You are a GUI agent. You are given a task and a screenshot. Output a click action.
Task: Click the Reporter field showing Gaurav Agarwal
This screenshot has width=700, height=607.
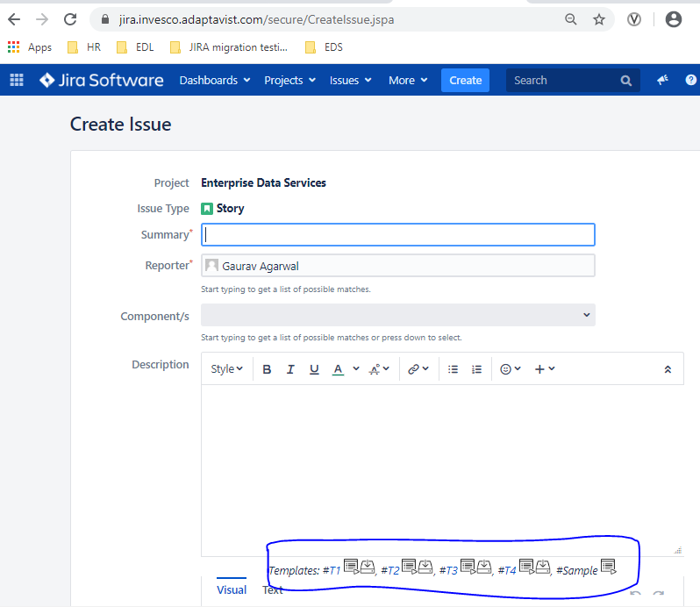click(397, 266)
